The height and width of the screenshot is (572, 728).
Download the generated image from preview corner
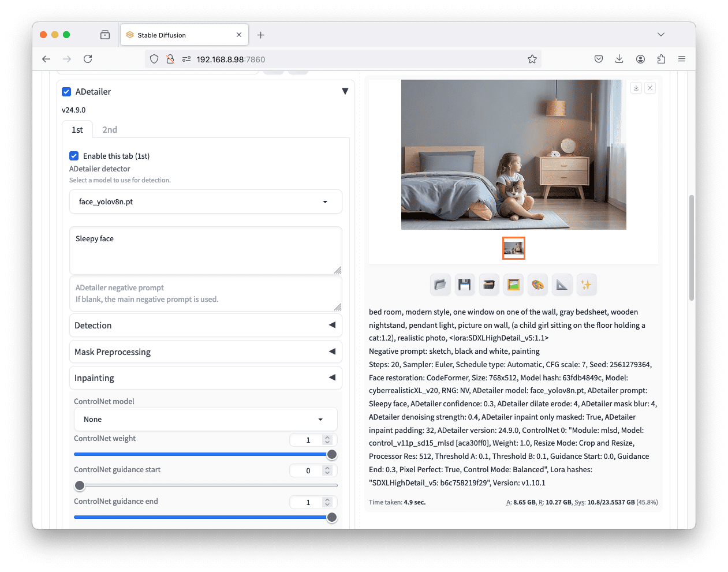pyautogui.click(x=636, y=88)
